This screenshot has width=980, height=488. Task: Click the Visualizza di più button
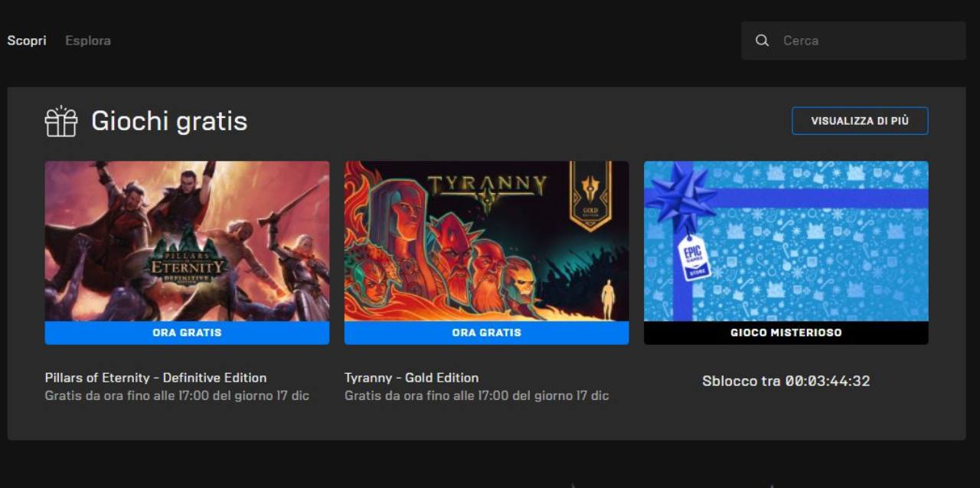860,121
